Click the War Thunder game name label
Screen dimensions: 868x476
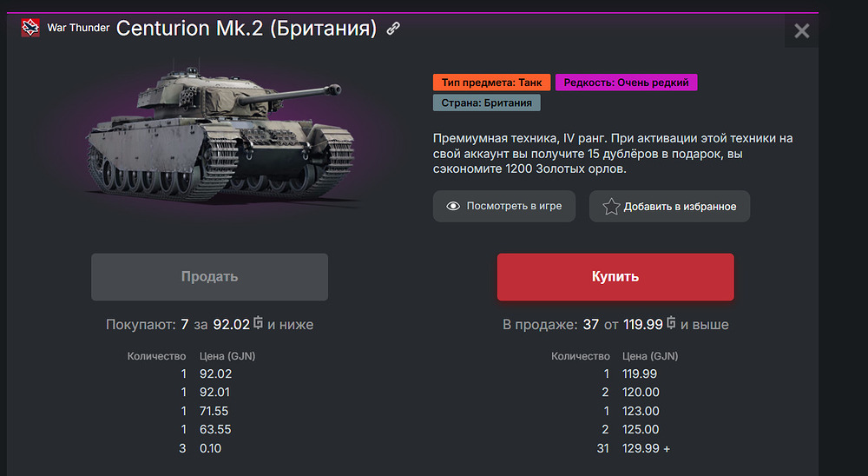pyautogui.click(x=78, y=28)
